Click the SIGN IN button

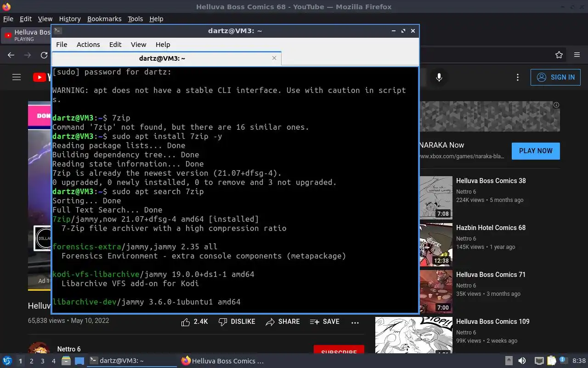pyautogui.click(x=555, y=77)
